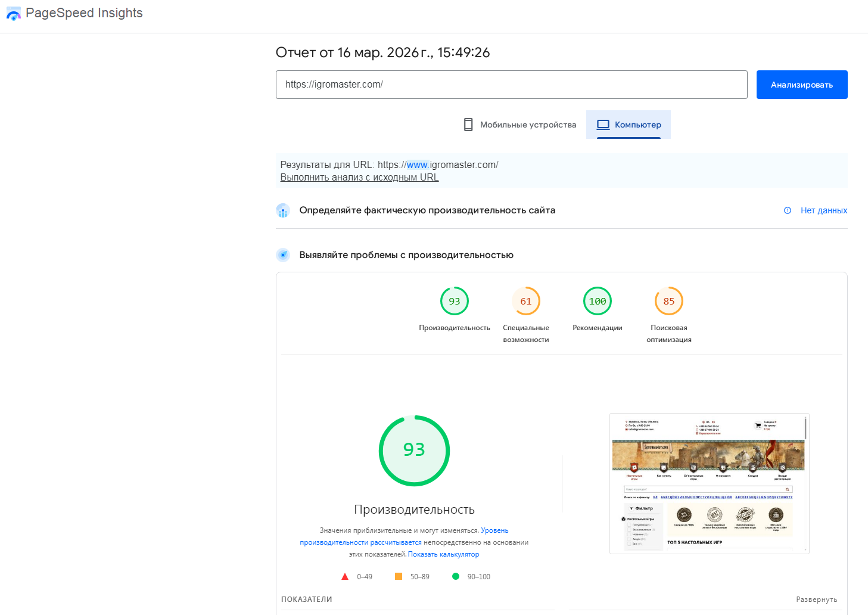
Task: Click the mobile phone device icon
Action: (x=468, y=125)
